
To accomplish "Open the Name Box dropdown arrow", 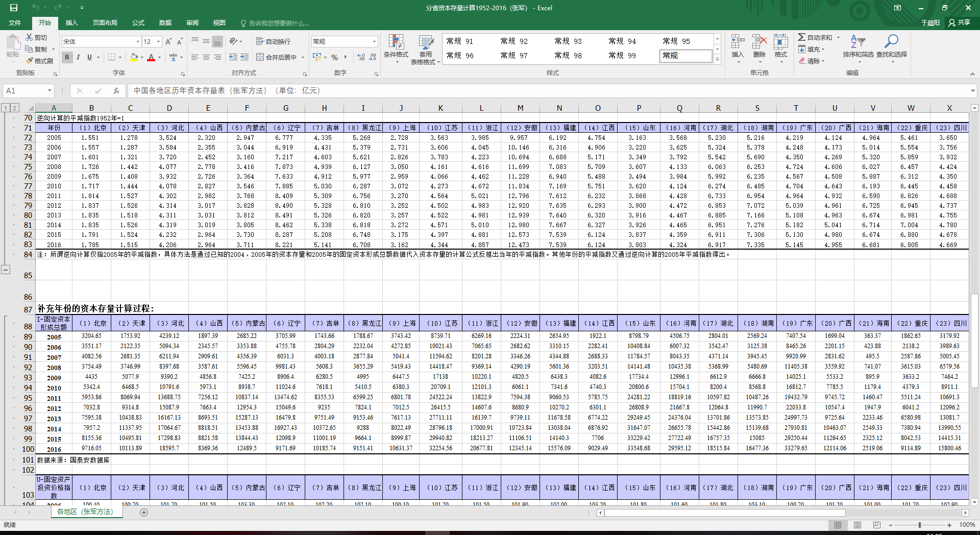I will pos(50,91).
